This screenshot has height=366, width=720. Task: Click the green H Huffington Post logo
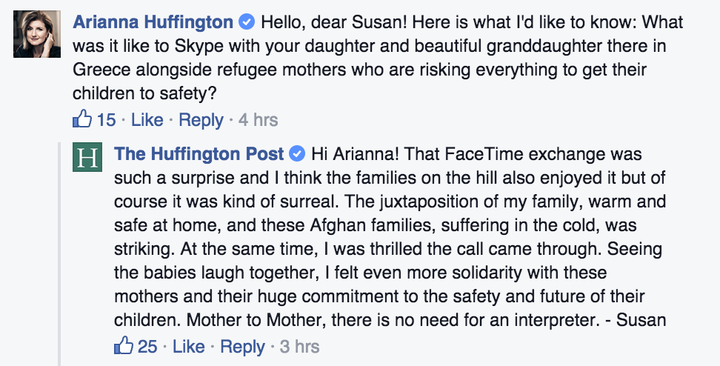tap(87, 157)
